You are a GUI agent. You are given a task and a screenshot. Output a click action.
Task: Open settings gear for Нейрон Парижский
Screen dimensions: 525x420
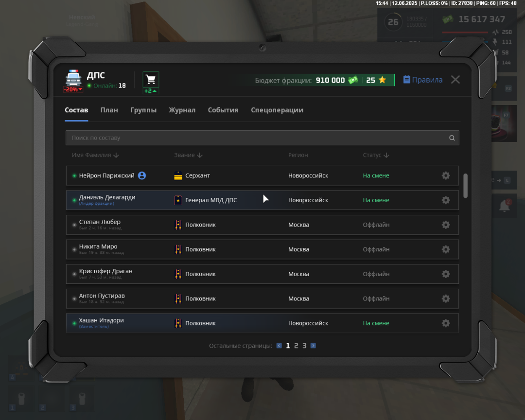(446, 175)
